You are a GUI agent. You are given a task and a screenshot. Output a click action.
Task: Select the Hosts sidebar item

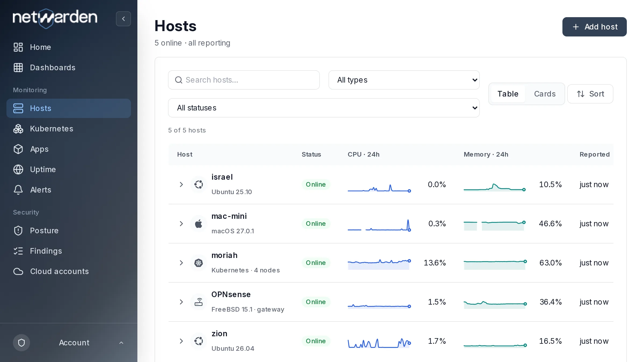click(x=69, y=108)
